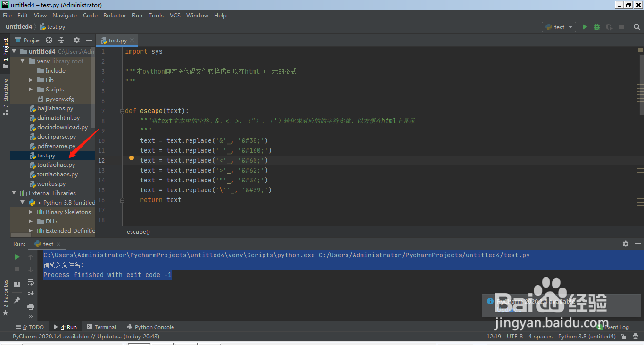The height and width of the screenshot is (345, 644).
Task: Switch to the Terminal tool tab
Action: [x=101, y=327]
